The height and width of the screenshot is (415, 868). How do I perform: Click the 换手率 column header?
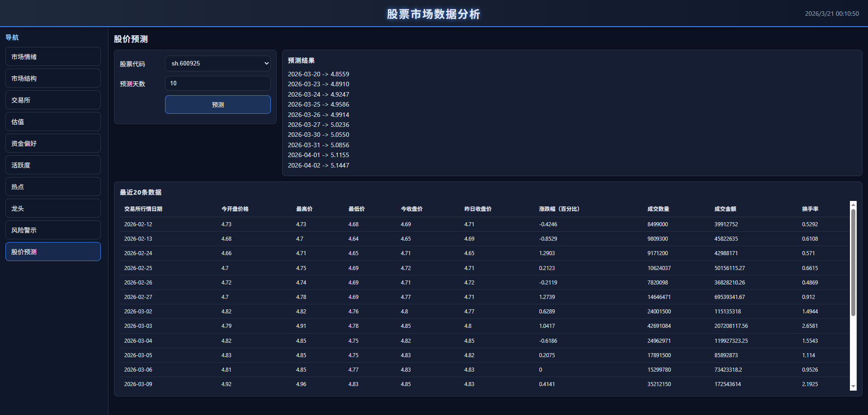point(810,209)
